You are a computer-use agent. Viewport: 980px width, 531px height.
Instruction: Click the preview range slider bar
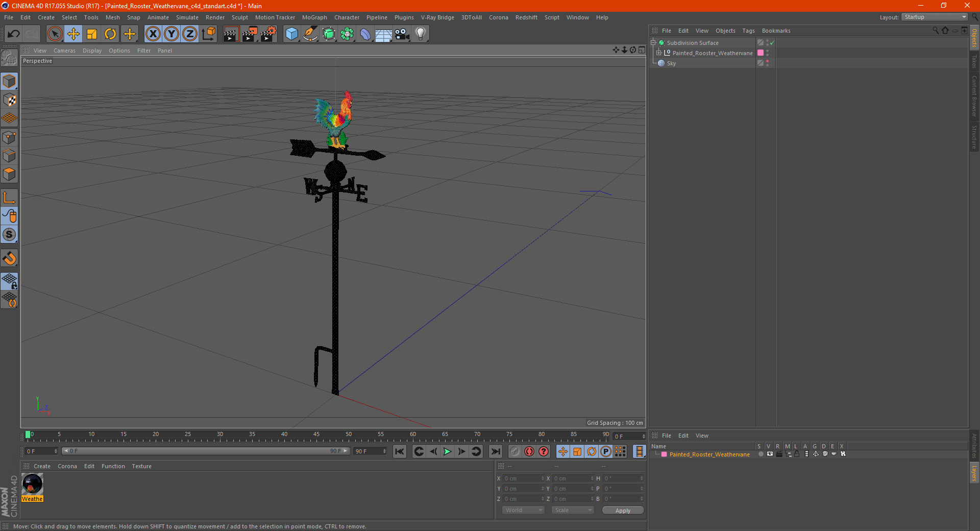click(206, 451)
